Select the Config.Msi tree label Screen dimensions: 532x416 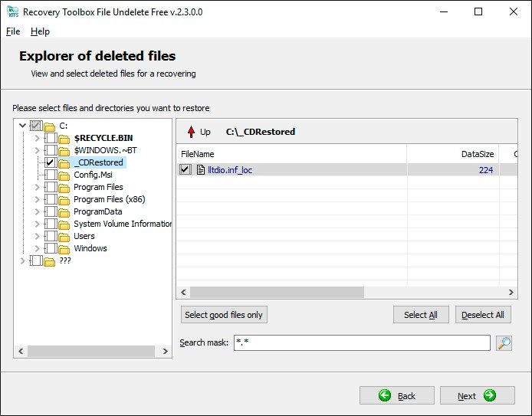pos(93,175)
